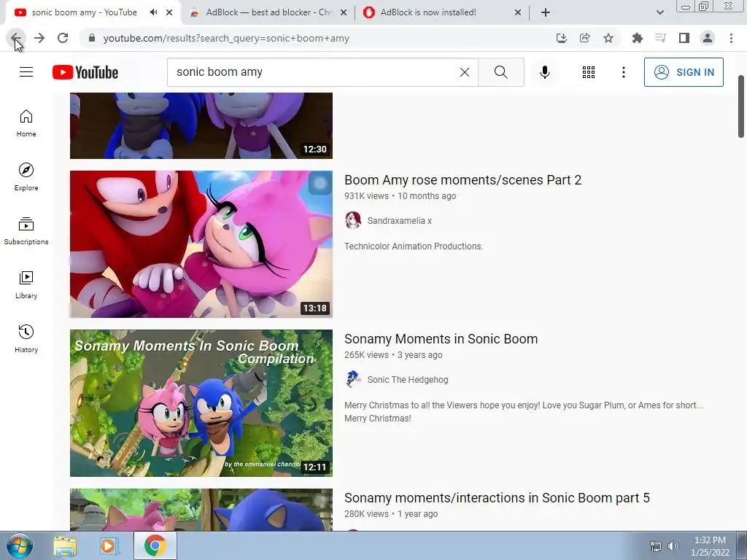Viewport: 747px width, 560px height.
Task: Open the Windows Start button
Action: pyautogui.click(x=20, y=545)
